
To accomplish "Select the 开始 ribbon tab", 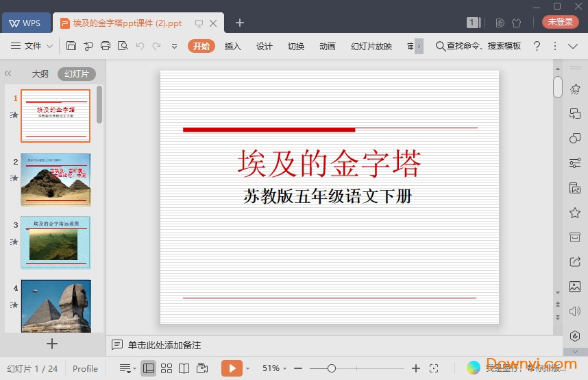I will point(201,46).
